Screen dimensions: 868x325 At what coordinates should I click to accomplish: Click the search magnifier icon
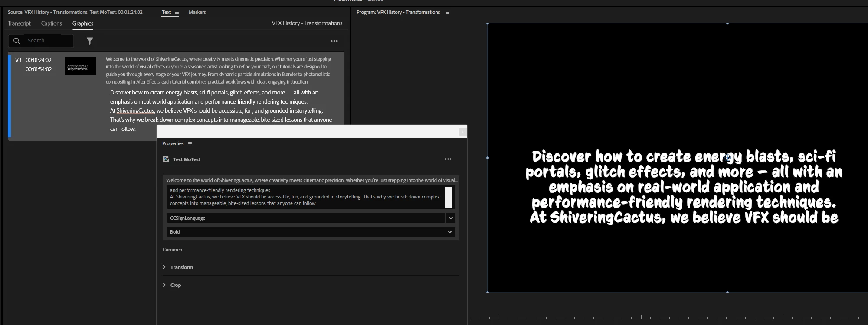(16, 41)
